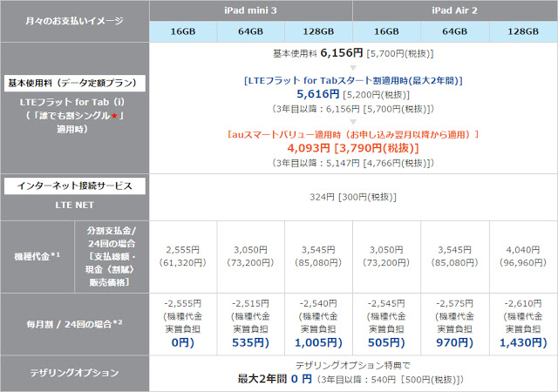Click the 4,040円 (96,960円) installment cell

click(523, 256)
